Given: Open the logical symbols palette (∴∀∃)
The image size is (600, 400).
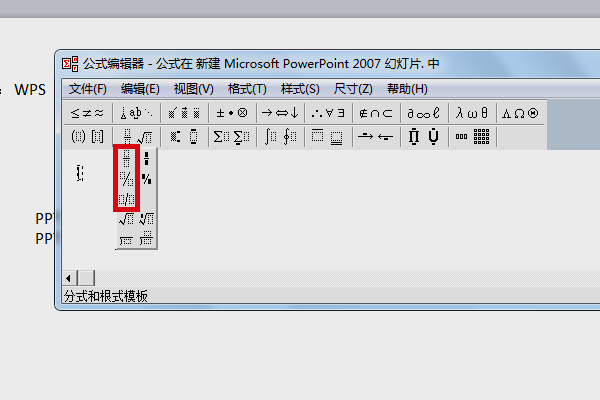Looking at the screenshot, I should (328, 113).
